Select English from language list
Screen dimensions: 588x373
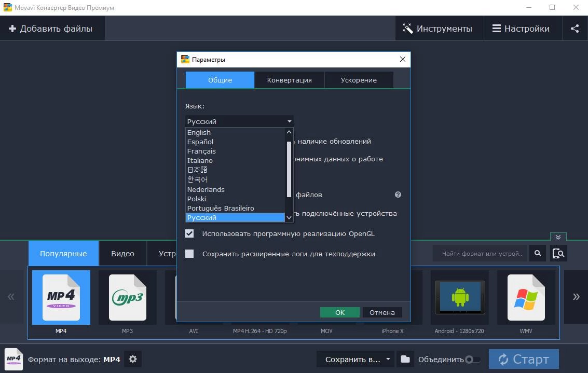235,132
